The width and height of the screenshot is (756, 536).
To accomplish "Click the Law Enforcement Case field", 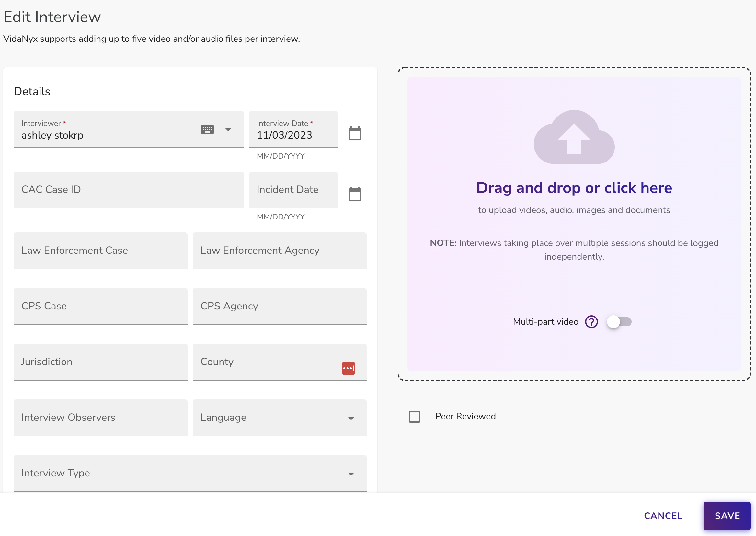I will pyautogui.click(x=100, y=251).
